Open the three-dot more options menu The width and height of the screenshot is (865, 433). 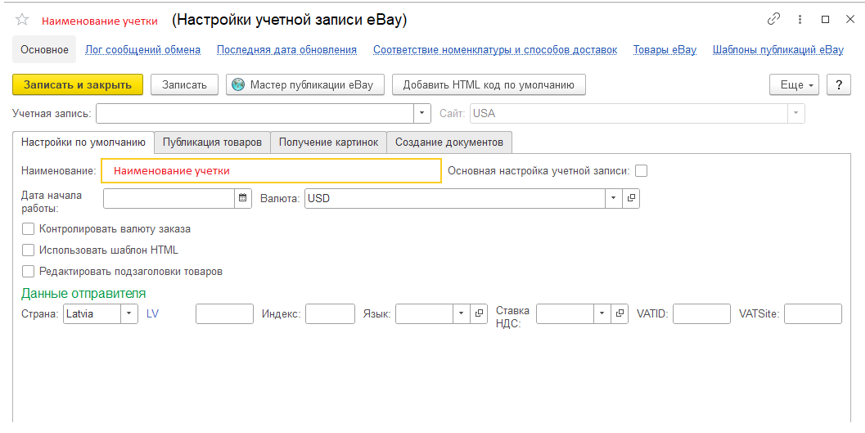coord(799,19)
